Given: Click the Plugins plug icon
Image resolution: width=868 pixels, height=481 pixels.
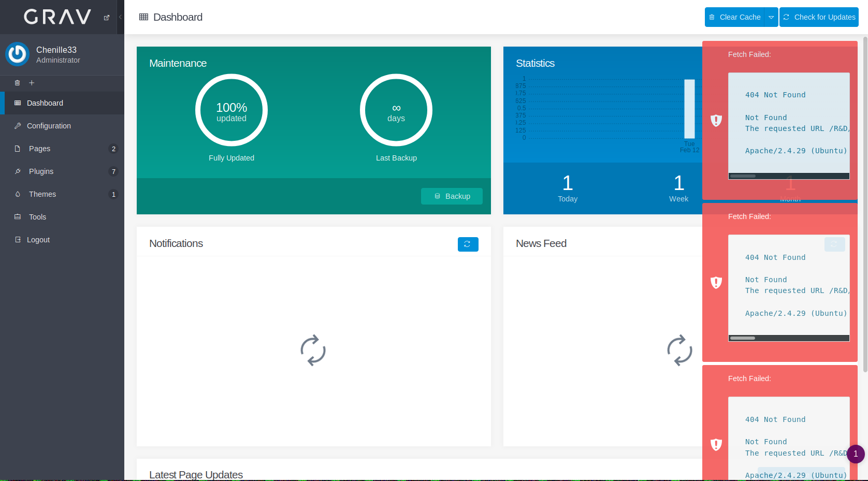Looking at the screenshot, I should [x=18, y=171].
